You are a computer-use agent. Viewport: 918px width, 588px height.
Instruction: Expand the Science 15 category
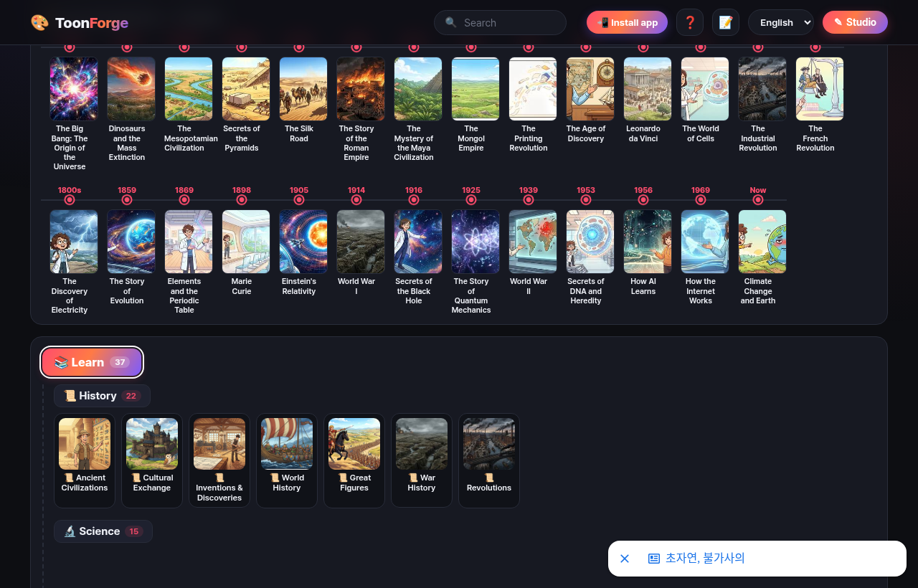103,531
